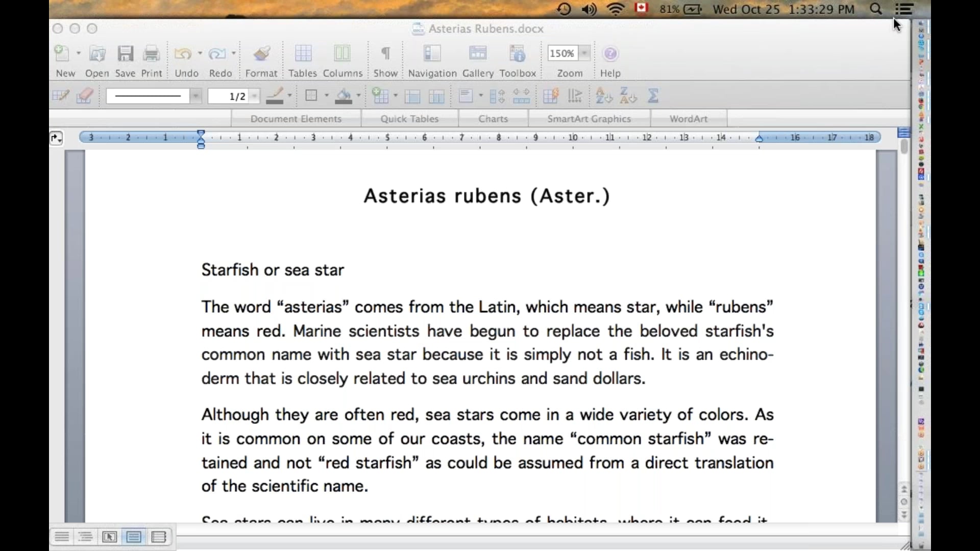Open Spotlight search in the menu bar
The height and width of the screenshot is (551, 980).
(x=875, y=9)
